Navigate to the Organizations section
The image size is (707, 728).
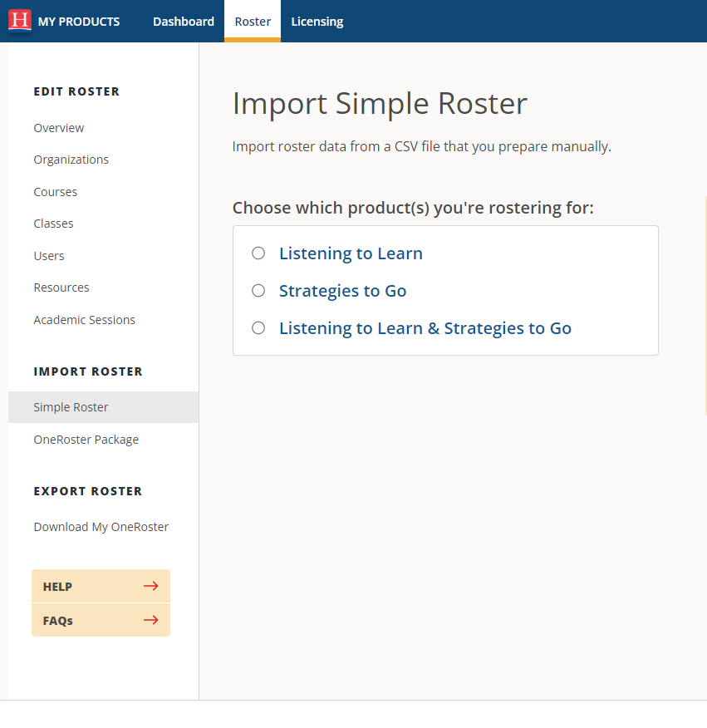click(71, 159)
